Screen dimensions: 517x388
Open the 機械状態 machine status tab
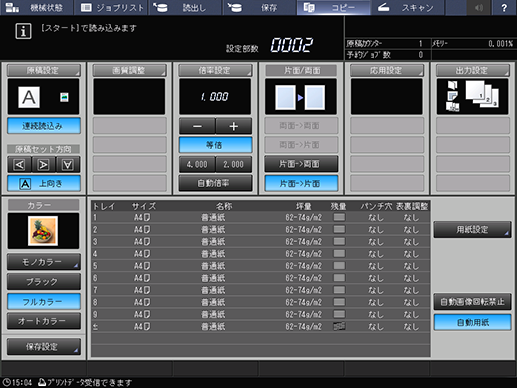pyautogui.click(x=36, y=8)
